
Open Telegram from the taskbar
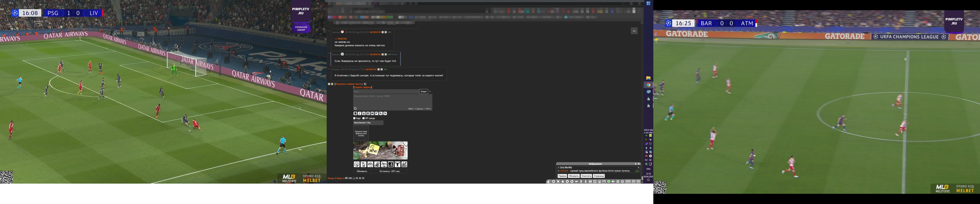(x=648, y=92)
